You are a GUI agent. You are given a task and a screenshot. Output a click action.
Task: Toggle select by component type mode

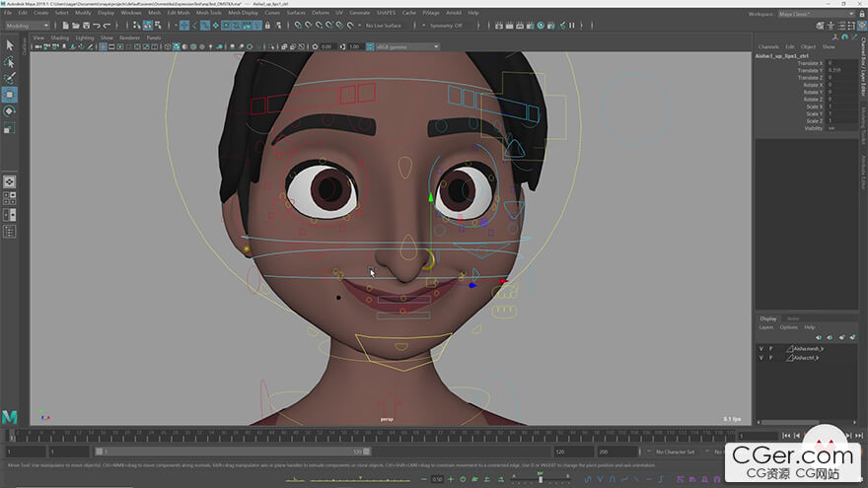(158, 26)
